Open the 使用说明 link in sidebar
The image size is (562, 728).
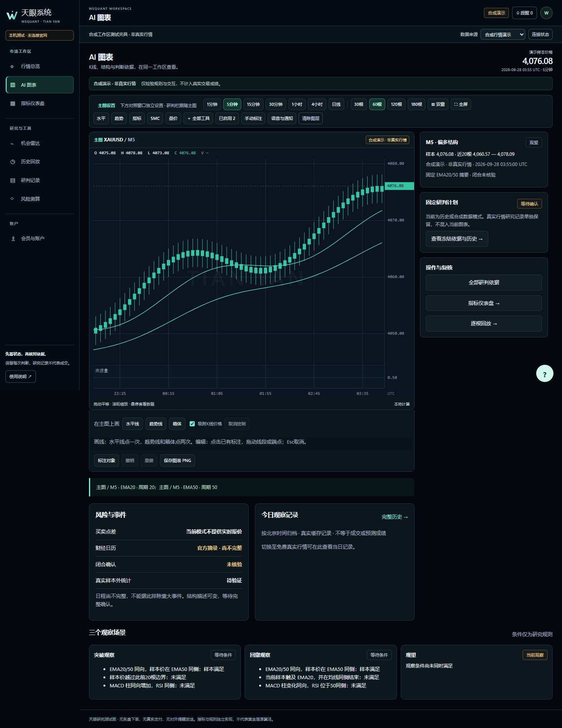20,376
